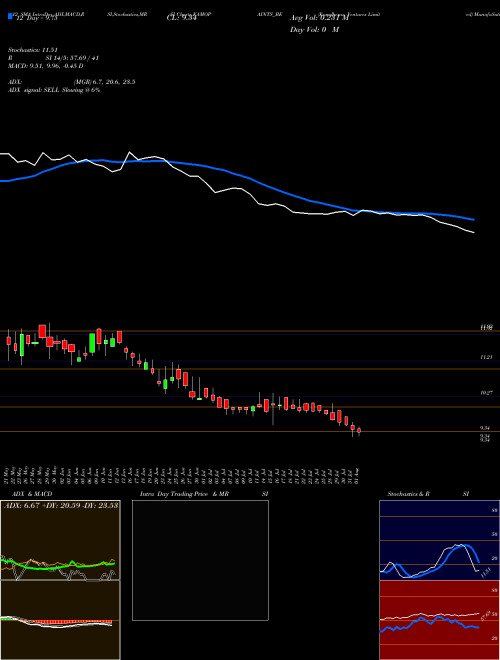
Task: Click the 'Intra Day Trading Price & MR' title
Action: 184,494
